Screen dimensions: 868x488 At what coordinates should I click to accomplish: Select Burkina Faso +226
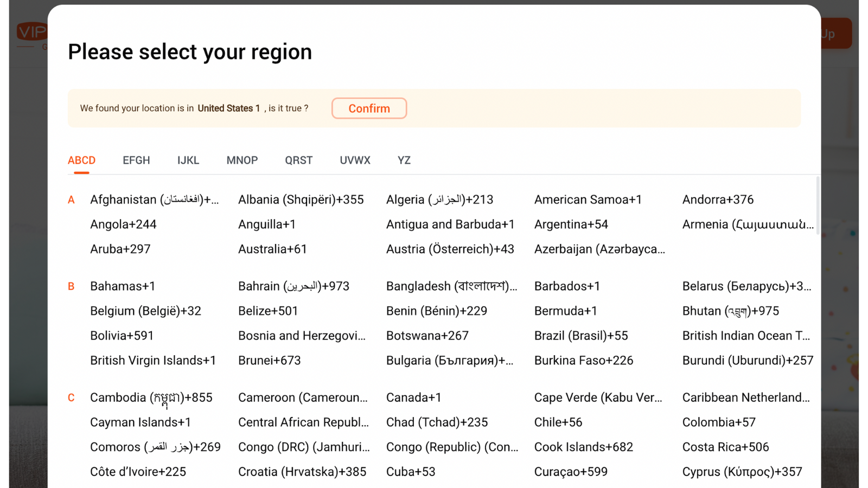(x=584, y=361)
